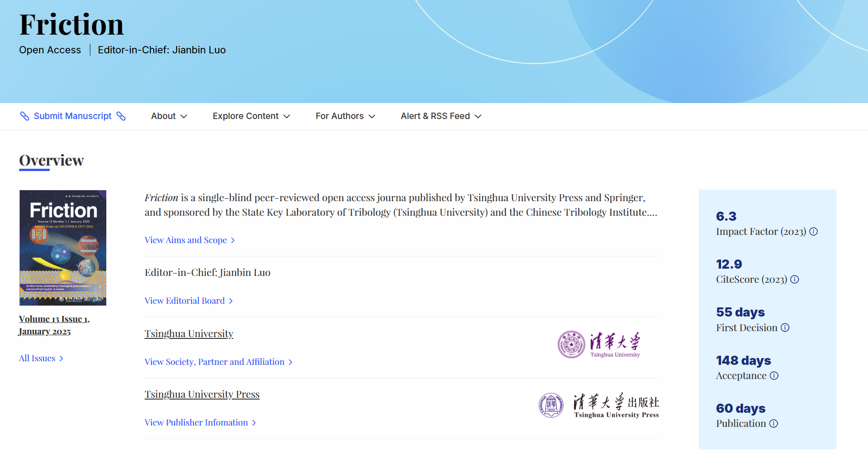Select the Tsinghua University Press logo
The width and height of the screenshot is (868, 457).
point(598,405)
